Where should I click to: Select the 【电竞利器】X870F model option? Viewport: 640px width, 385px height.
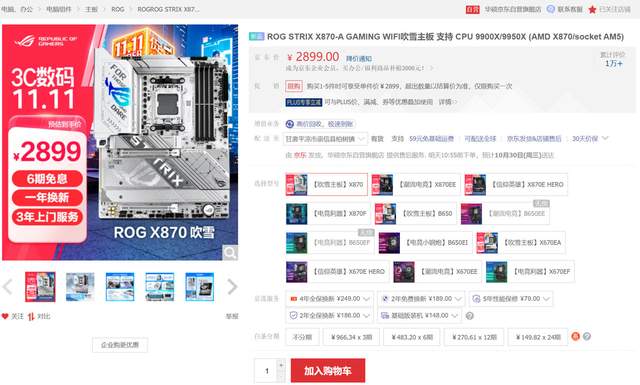(328, 213)
